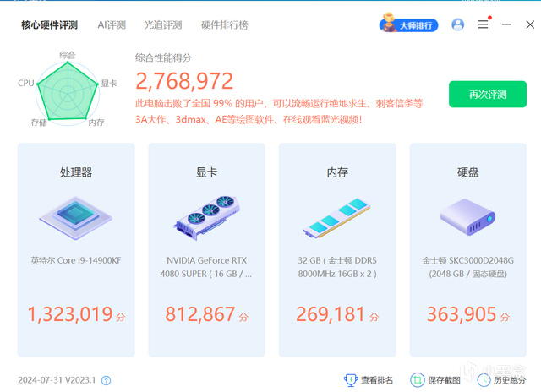541x392 pixels.
Task: Click the 硬盘 card title
Action: click(x=467, y=172)
